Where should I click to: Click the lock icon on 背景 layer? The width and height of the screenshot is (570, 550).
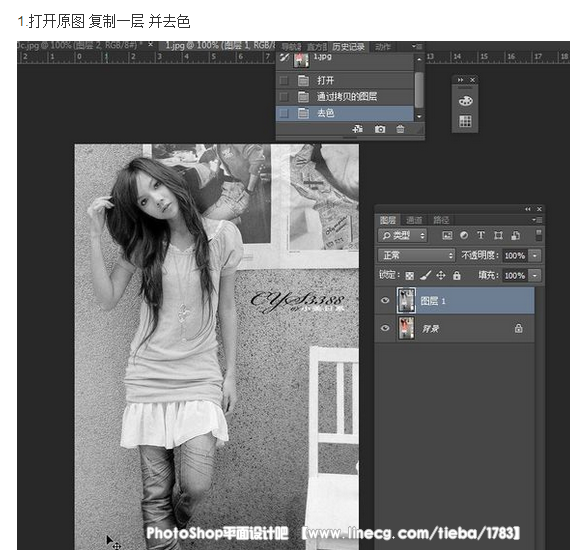click(x=518, y=328)
